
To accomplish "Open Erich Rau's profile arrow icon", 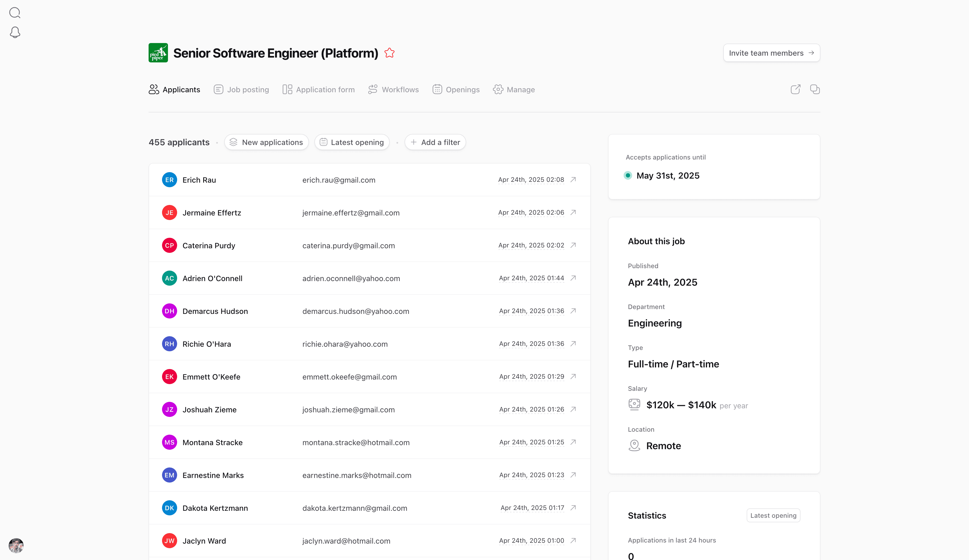I will click(x=573, y=179).
